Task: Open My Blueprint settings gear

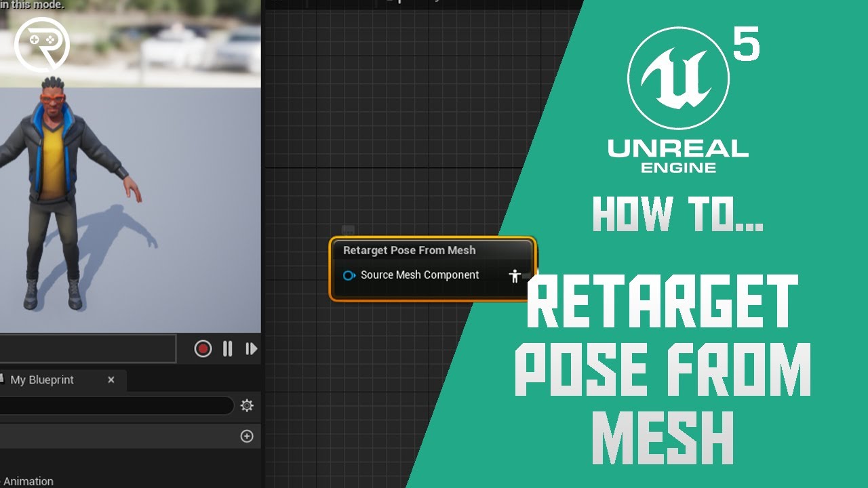Action: click(247, 405)
